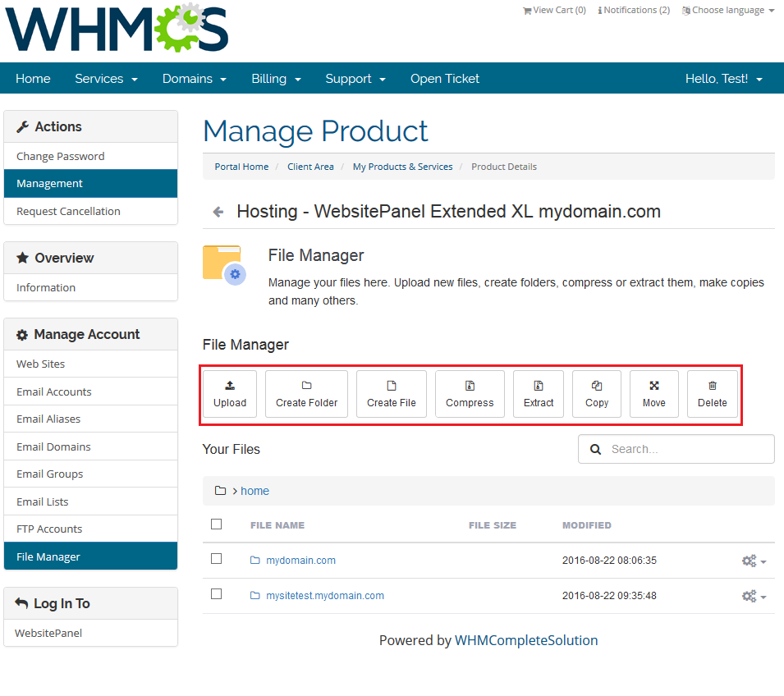Click My Products & Services breadcrumb
The image size is (784, 696).
pos(402,167)
